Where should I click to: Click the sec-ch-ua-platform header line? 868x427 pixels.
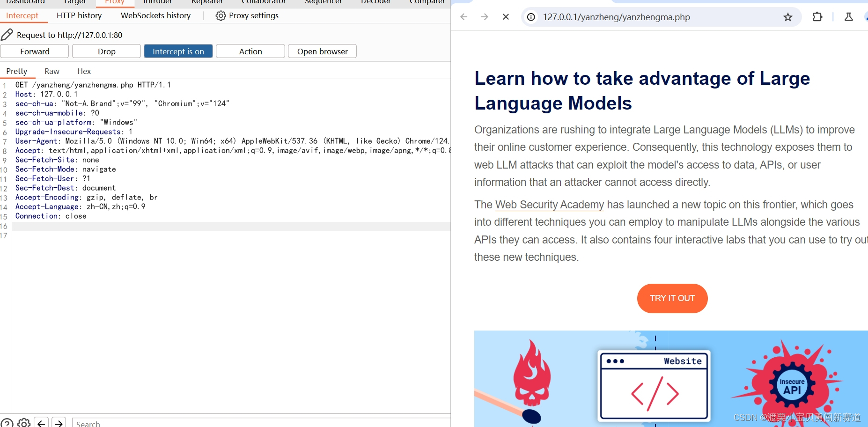coord(76,122)
